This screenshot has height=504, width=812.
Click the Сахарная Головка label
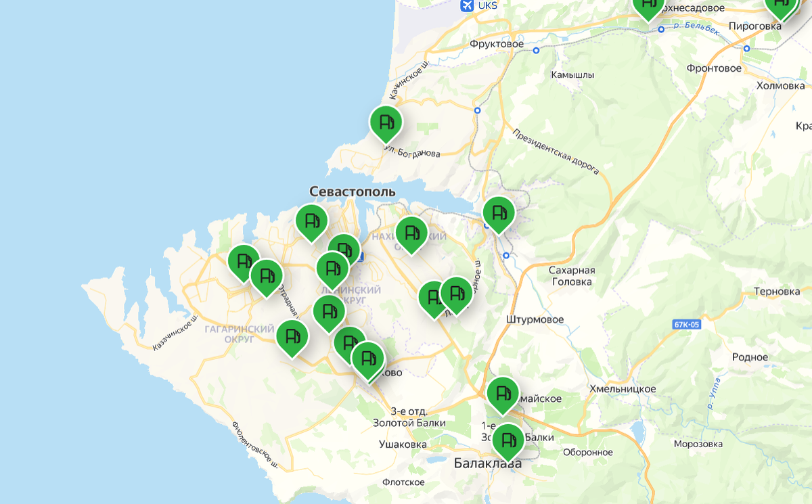572,276
